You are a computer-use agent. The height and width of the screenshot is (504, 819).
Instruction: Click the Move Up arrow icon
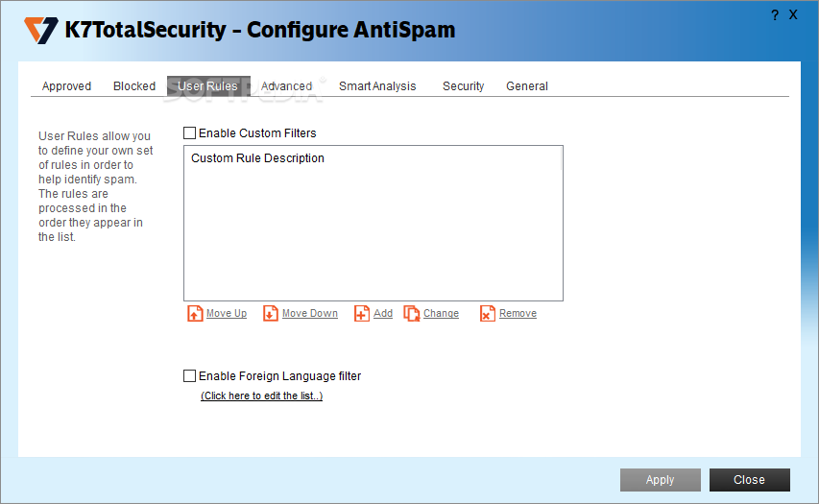pos(195,313)
